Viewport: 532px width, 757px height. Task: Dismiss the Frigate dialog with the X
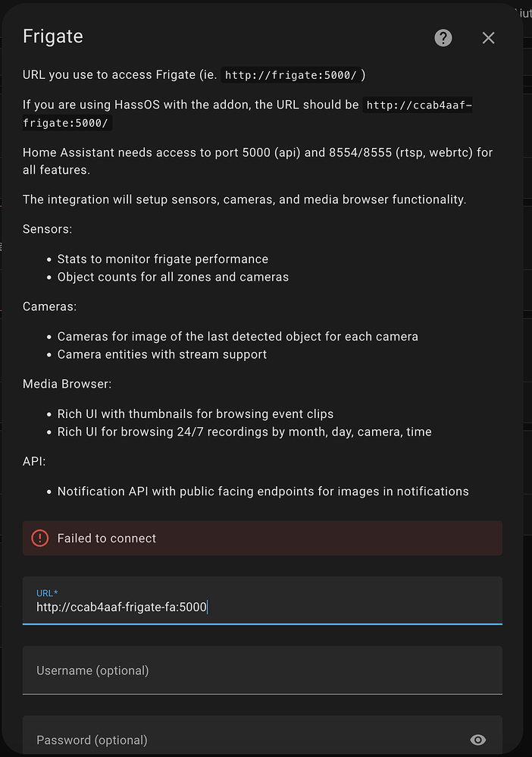tap(488, 37)
